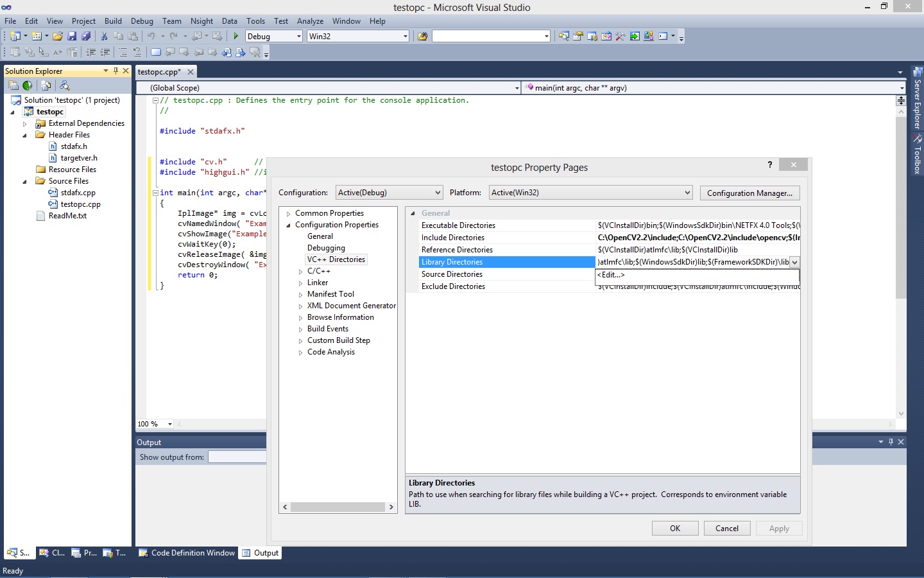
Task: Open the Active(Win32) platform dropdown
Action: (x=687, y=192)
